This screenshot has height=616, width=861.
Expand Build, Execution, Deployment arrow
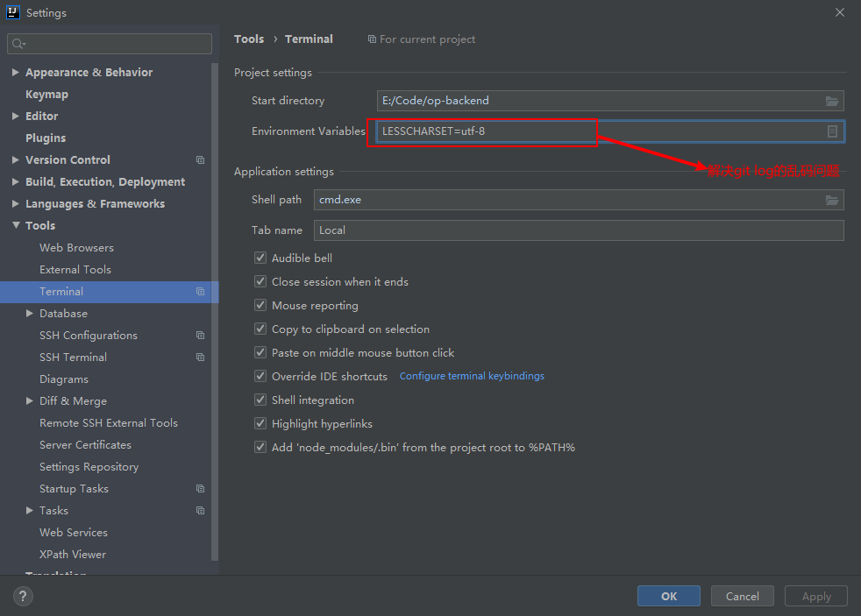click(x=16, y=181)
